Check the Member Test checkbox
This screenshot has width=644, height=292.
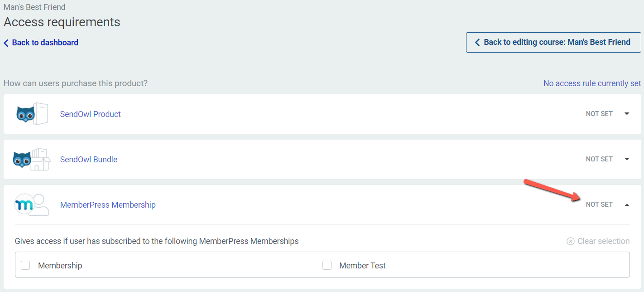point(327,265)
